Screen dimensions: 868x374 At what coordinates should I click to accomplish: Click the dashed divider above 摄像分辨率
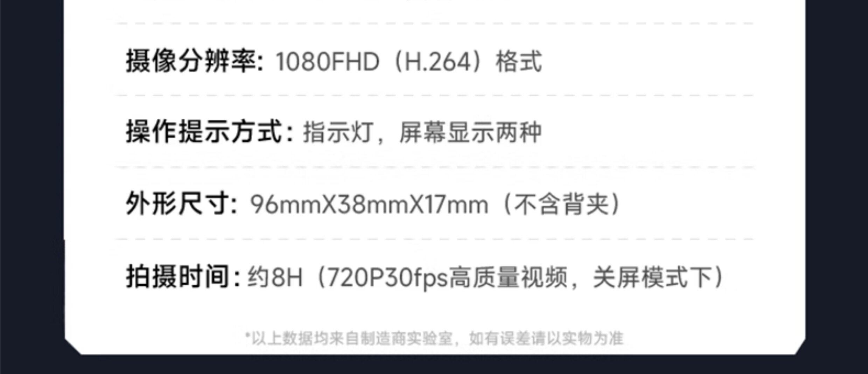(x=434, y=23)
